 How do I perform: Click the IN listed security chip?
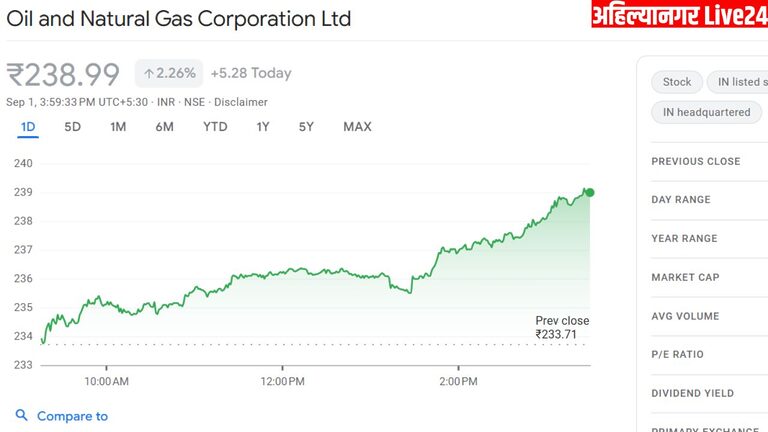tap(740, 82)
